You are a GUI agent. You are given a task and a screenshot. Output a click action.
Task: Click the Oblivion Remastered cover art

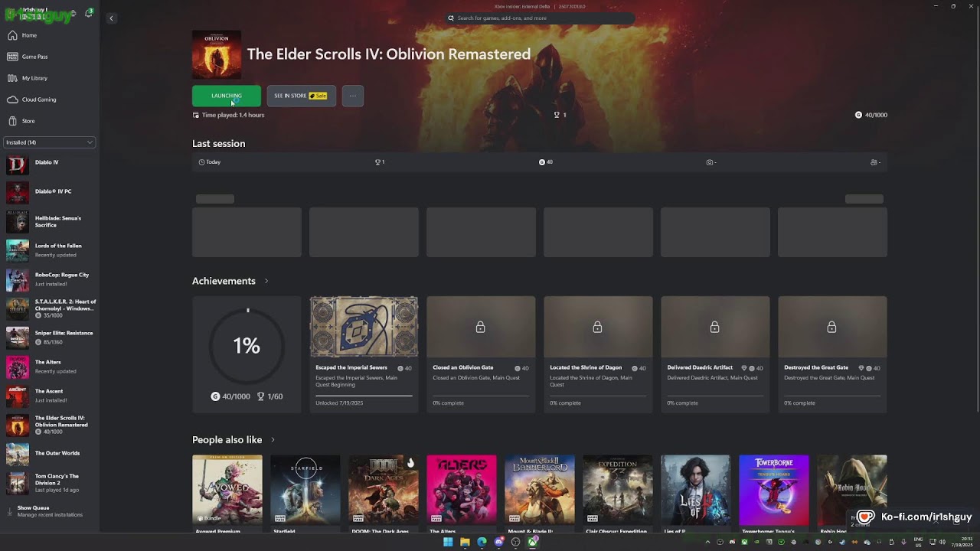point(217,55)
